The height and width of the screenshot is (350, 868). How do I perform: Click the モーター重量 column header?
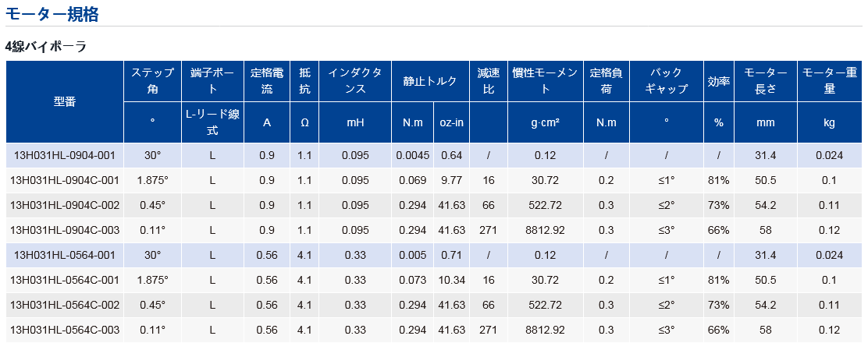point(829,81)
